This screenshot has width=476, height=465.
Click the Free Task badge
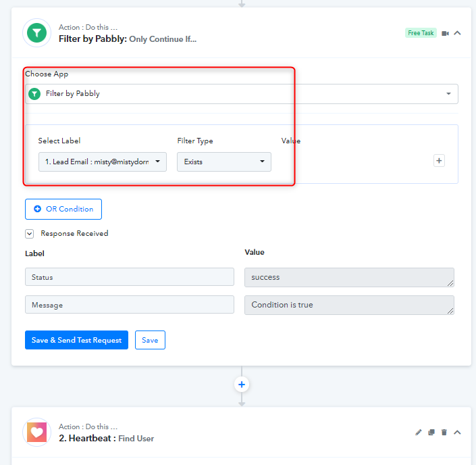pos(421,33)
